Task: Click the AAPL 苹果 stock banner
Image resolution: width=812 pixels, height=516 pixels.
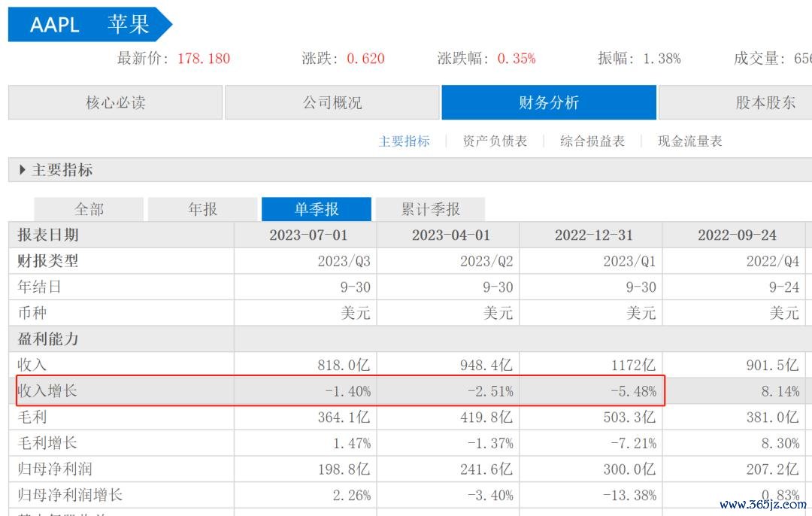Action: 89,24
